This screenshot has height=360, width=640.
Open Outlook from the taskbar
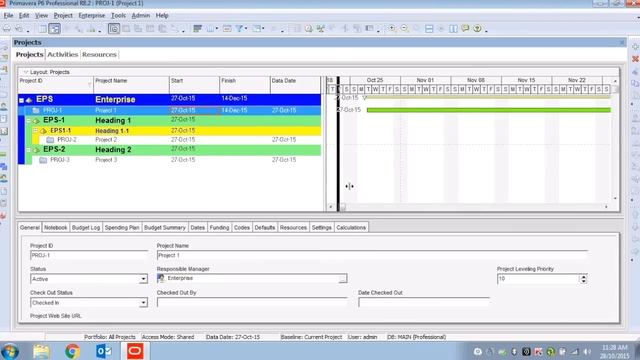(104, 351)
